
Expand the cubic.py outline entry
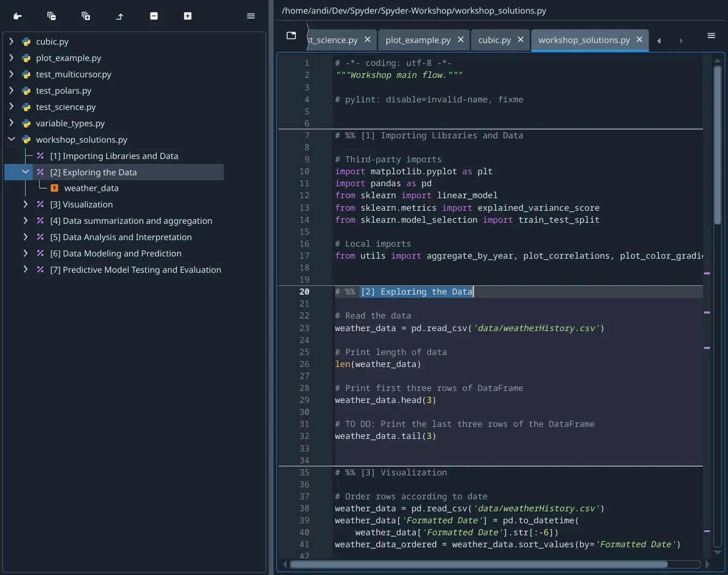(10, 41)
